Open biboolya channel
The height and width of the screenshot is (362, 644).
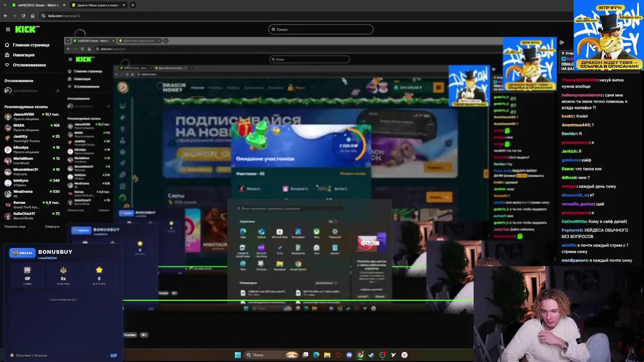point(32,149)
